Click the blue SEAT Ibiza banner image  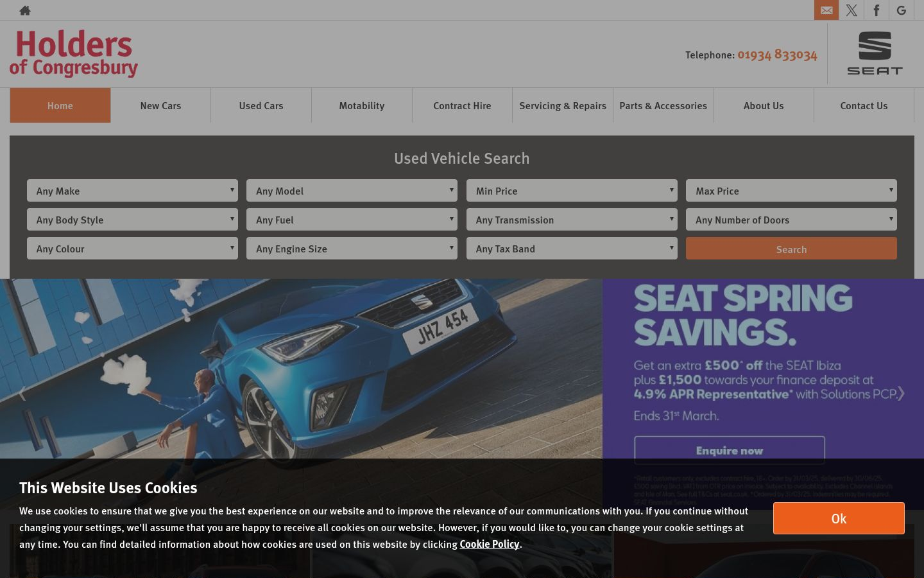(x=301, y=369)
